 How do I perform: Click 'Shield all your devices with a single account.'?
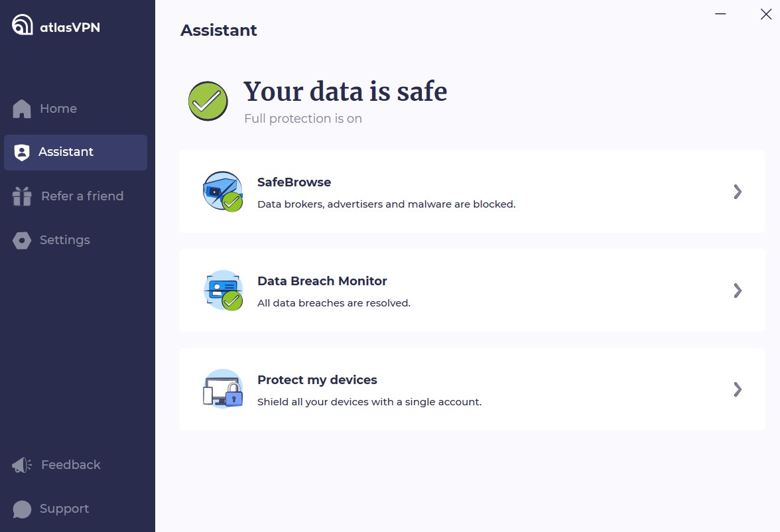[369, 401]
